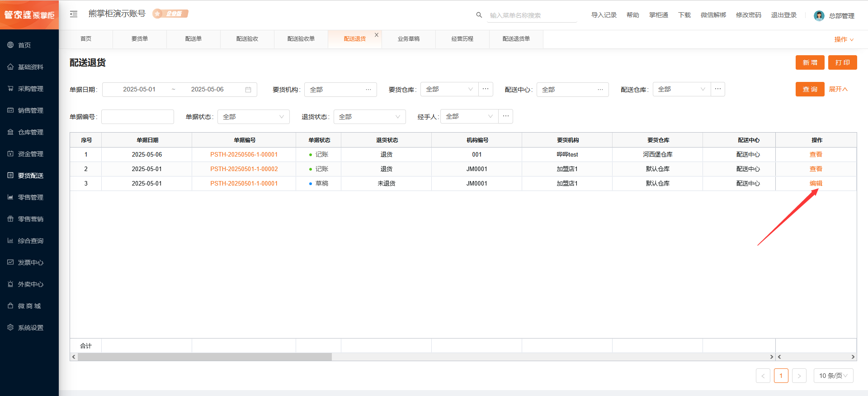Collapse the sidebar with the menu fold icon
This screenshot has height=396, width=868.
(x=74, y=14)
